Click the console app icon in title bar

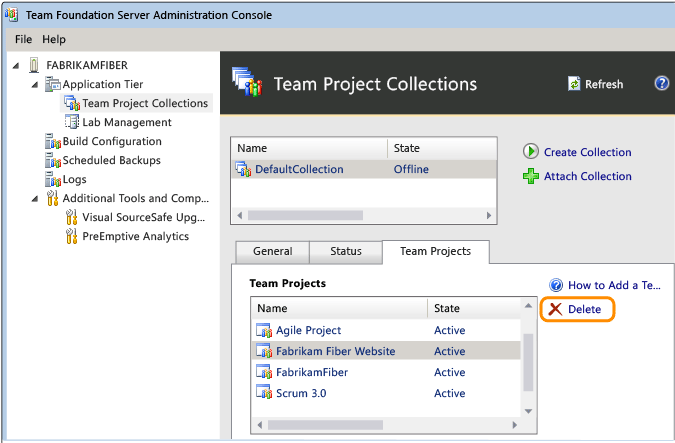click(x=11, y=14)
